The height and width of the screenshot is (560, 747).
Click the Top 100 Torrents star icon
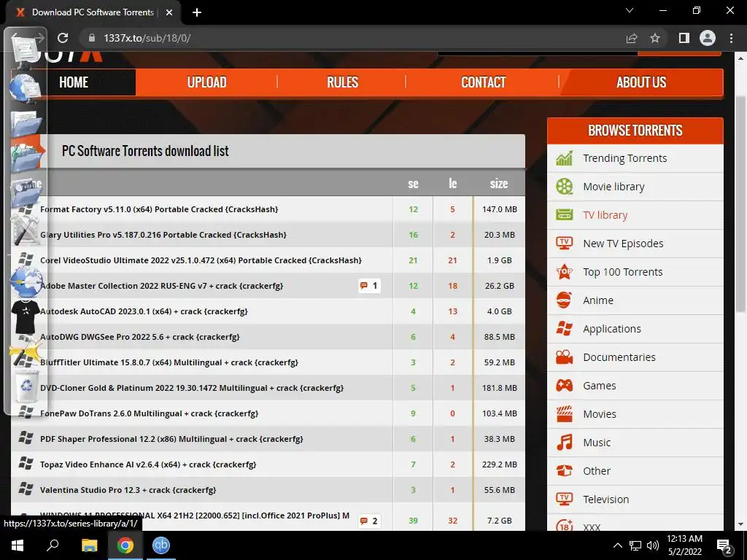(564, 272)
